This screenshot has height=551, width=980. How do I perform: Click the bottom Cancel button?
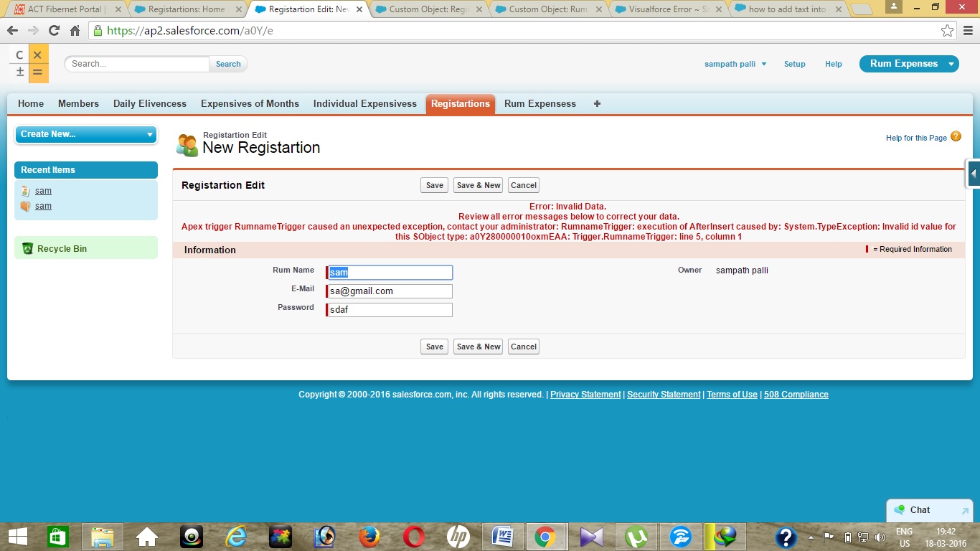[x=524, y=347]
